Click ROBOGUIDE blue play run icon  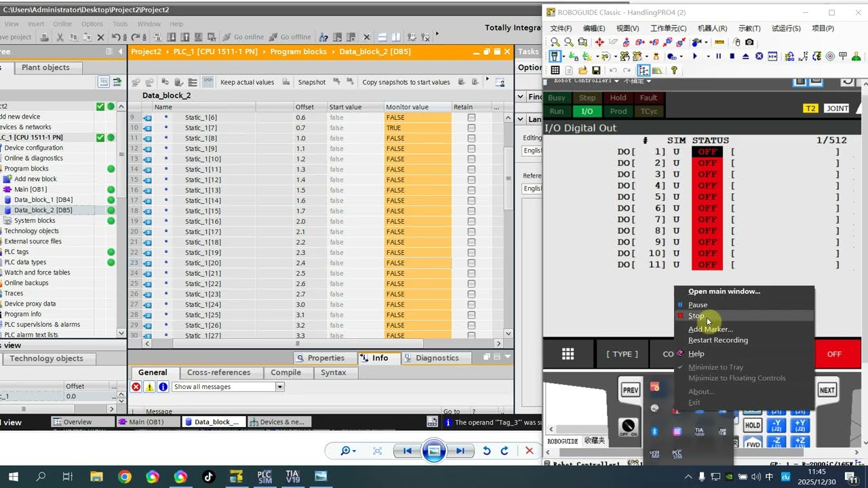[x=695, y=56]
